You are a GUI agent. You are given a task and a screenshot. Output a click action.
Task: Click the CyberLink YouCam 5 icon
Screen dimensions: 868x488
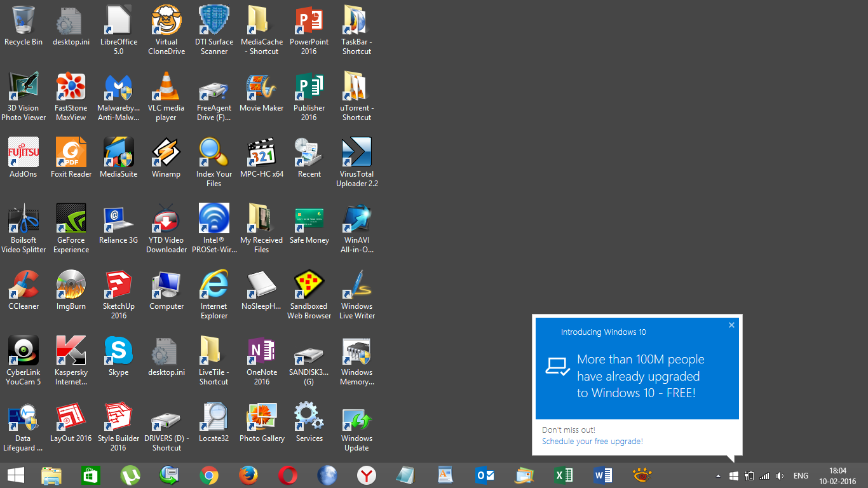(x=24, y=351)
